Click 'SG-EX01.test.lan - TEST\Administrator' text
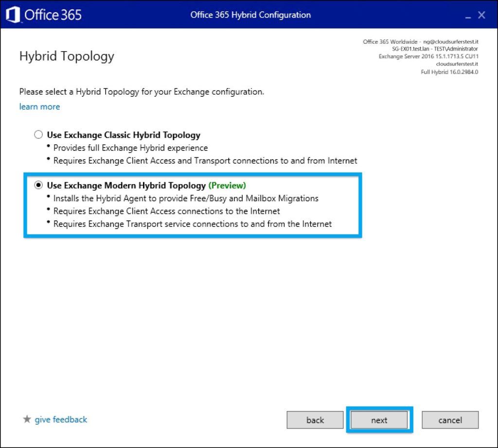The height and width of the screenshot is (448, 498). point(435,49)
